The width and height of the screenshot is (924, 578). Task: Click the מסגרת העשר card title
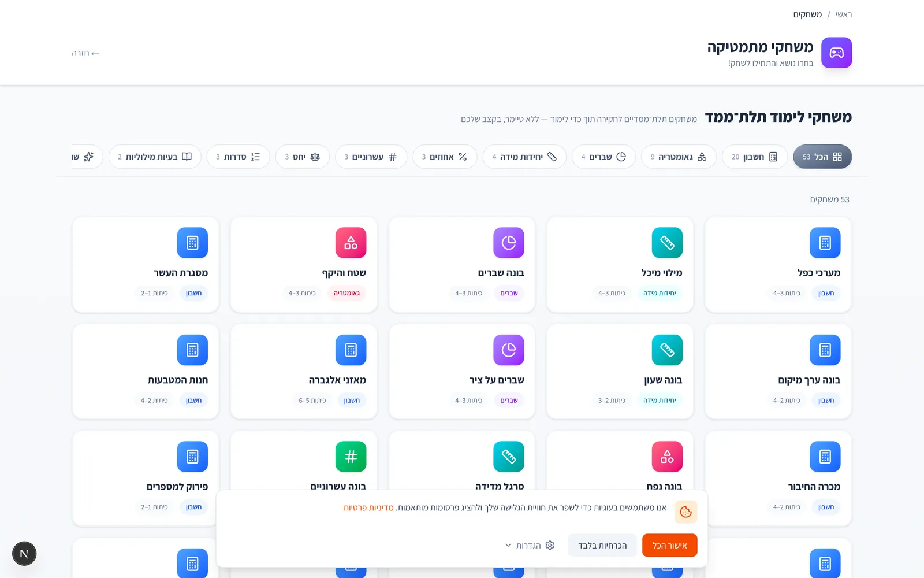(x=181, y=272)
